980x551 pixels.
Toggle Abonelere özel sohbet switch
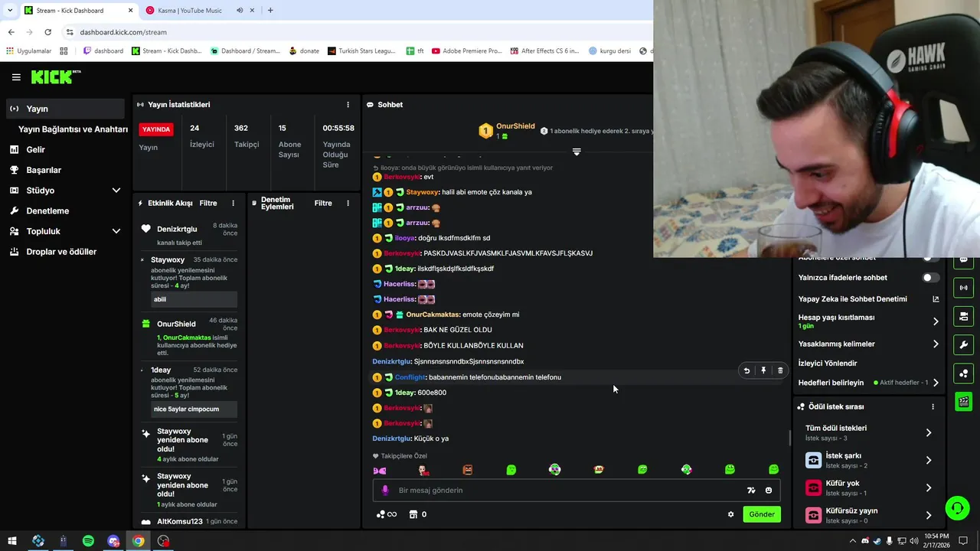click(x=930, y=259)
